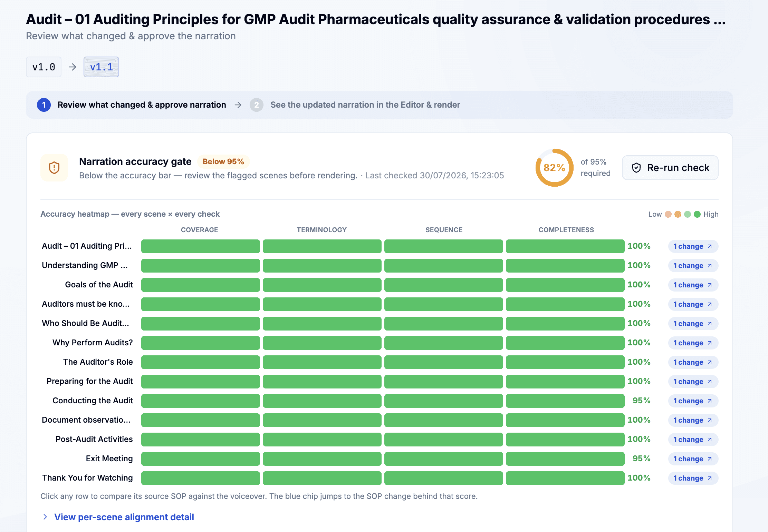Click the orange shield warning icon
This screenshot has height=532, width=768.
pos(54,168)
